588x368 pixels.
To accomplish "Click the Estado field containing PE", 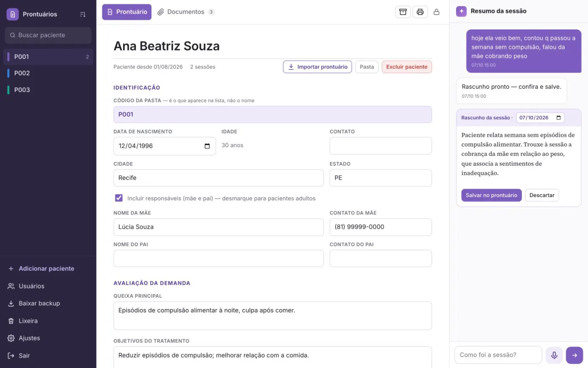I will (381, 178).
